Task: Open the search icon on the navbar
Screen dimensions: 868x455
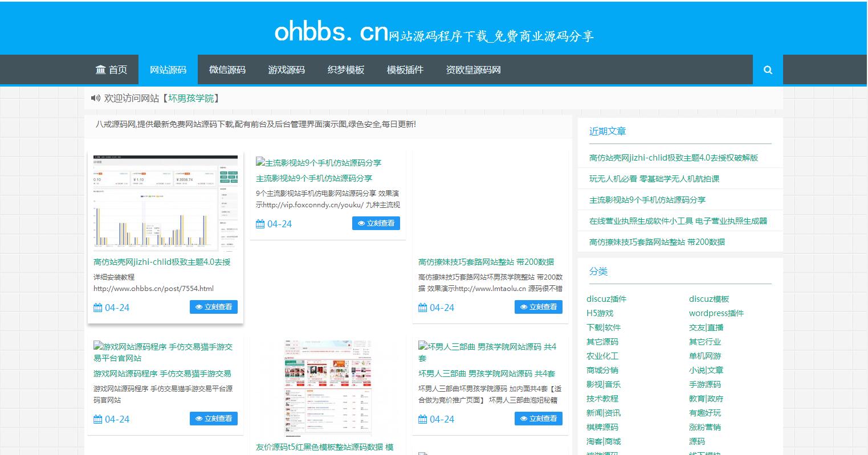Action: click(768, 69)
